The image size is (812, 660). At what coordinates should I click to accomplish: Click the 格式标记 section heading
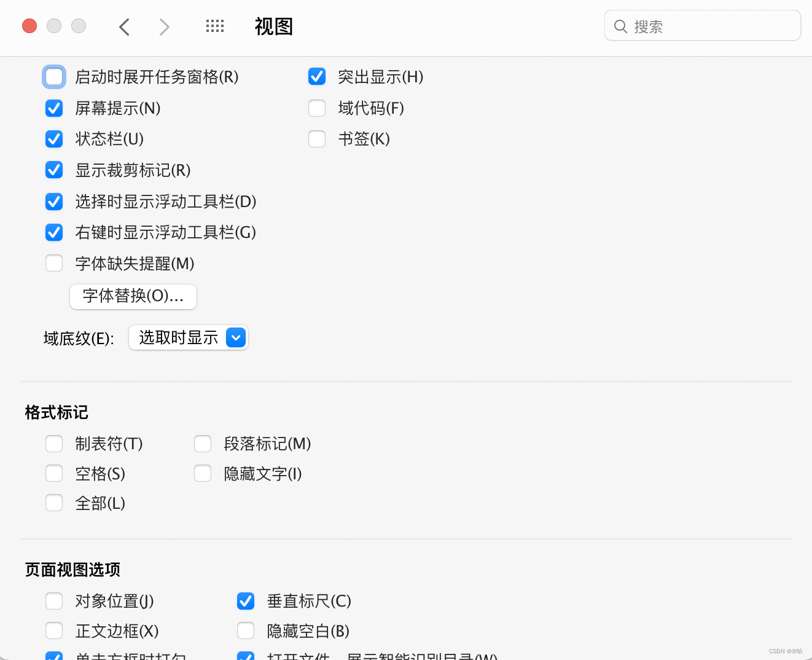point(57,412)
